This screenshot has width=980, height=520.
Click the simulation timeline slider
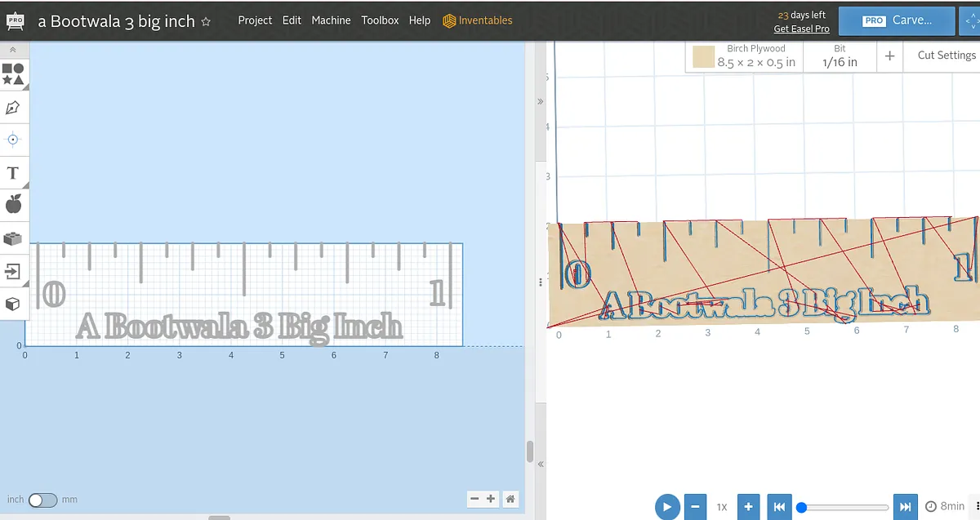tap(844, 508)
